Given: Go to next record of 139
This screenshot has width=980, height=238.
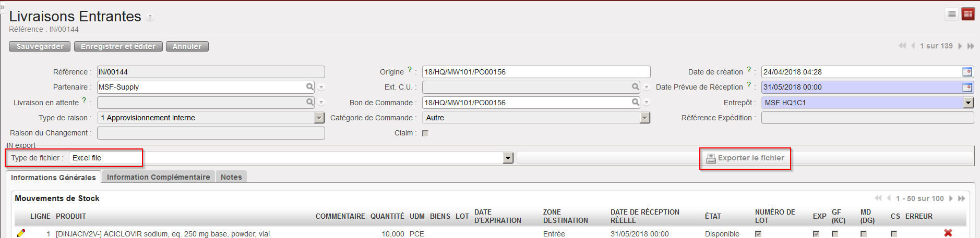Looking at the screenshot, I should (x=960, y=46).
